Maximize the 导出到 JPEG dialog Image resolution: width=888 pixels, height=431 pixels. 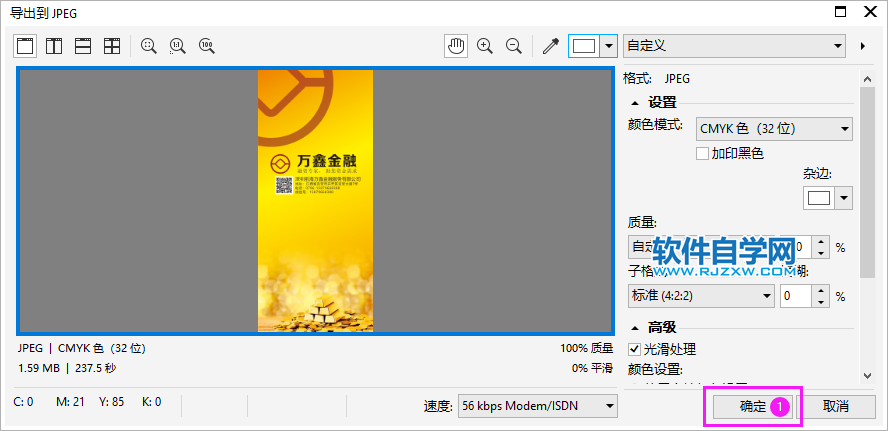coord(840,12)
